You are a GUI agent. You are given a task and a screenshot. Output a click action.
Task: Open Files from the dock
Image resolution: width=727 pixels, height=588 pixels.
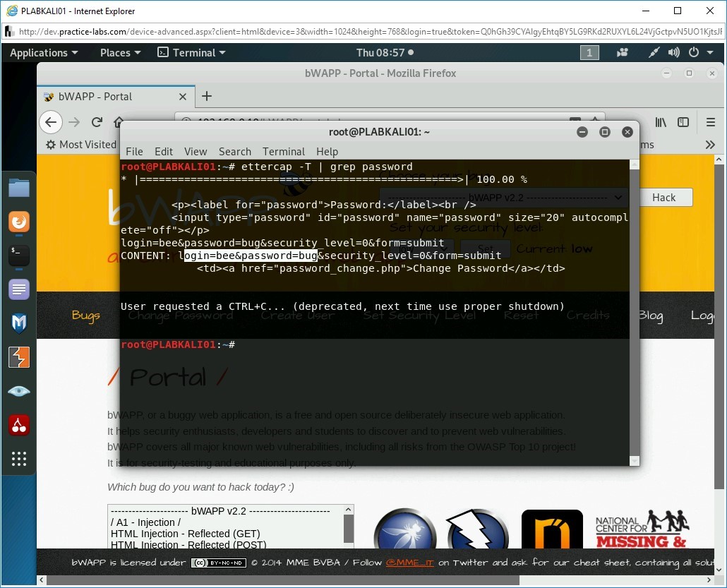point(19,188)
